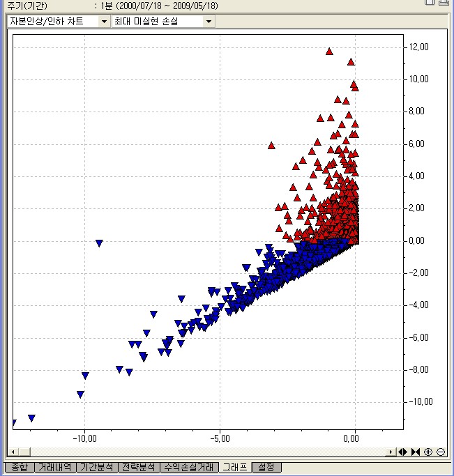Image resolution: width=454 pixels, height=476 pixels.
Task: Zoom in with the plus circle icon
Action: [x=428, y=452]
